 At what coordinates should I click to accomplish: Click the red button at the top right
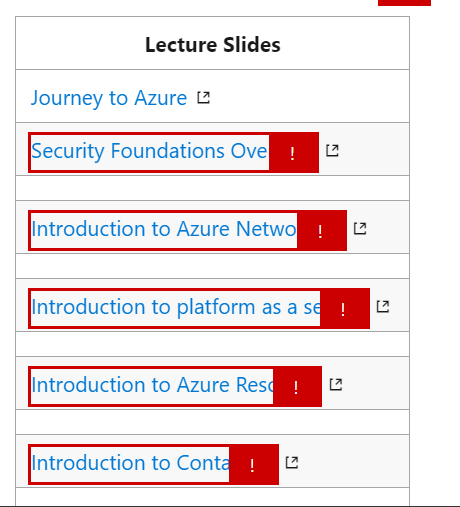click(404, 3)
